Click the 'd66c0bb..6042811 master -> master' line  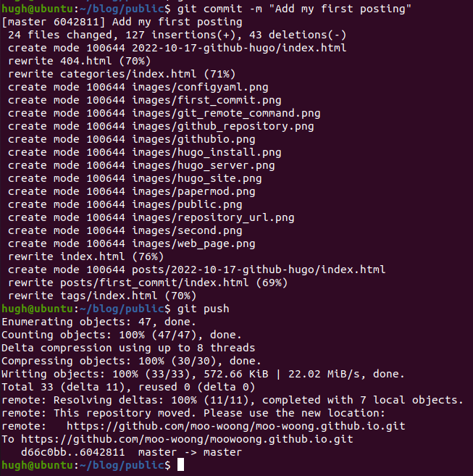[x=131, y=452]
